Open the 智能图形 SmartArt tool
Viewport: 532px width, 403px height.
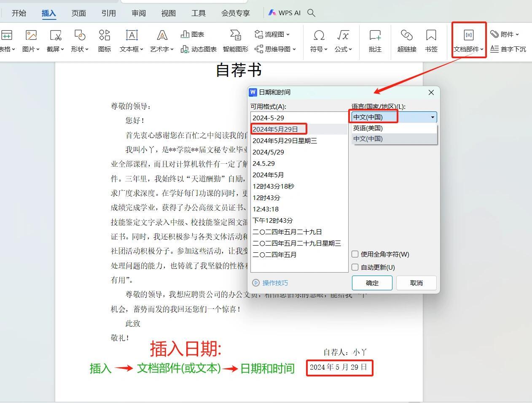pos(235,41)
